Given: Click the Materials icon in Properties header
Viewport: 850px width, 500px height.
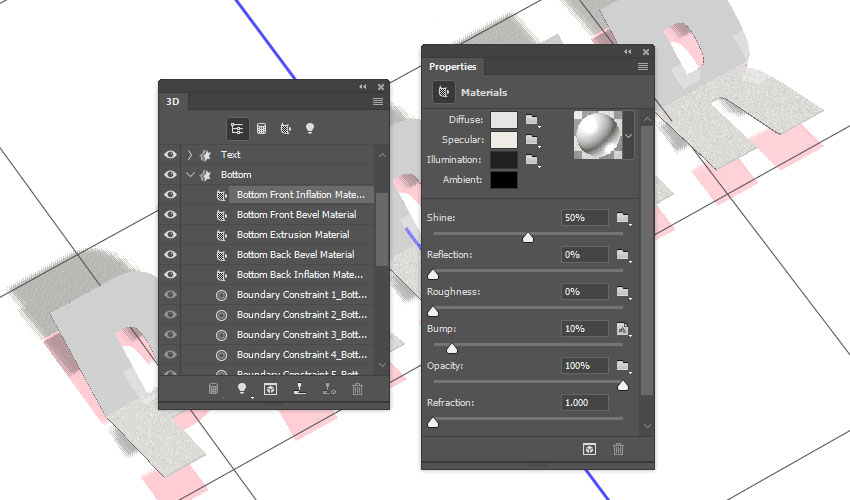Looking at the screenshot, I should (x=443, y=92).
